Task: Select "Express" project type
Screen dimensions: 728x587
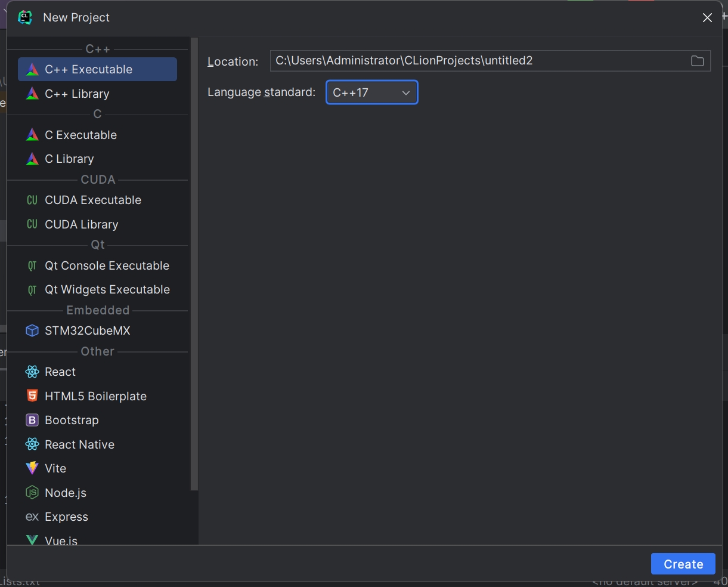Action: coord(98,517)
